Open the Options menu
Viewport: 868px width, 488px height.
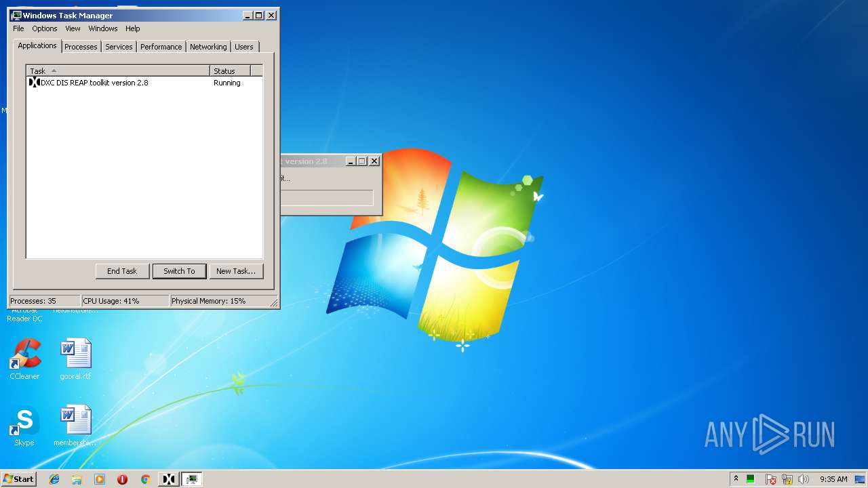click(x=45, y=28)
